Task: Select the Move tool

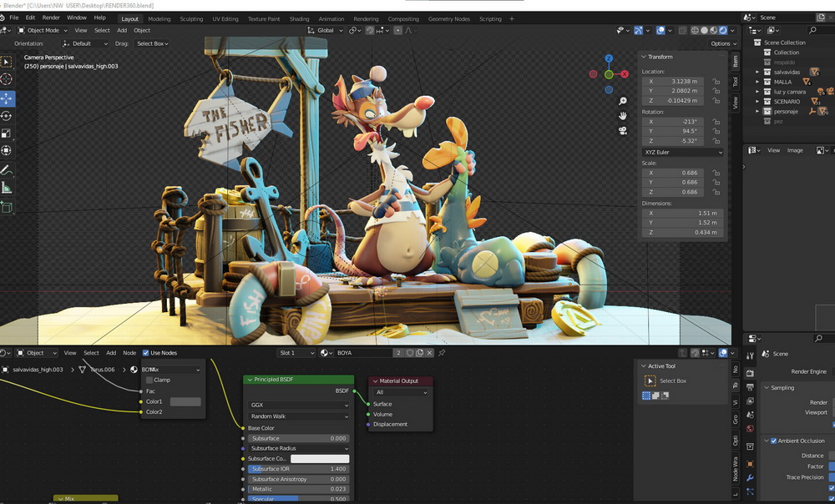Action: [x=7, y=98]
